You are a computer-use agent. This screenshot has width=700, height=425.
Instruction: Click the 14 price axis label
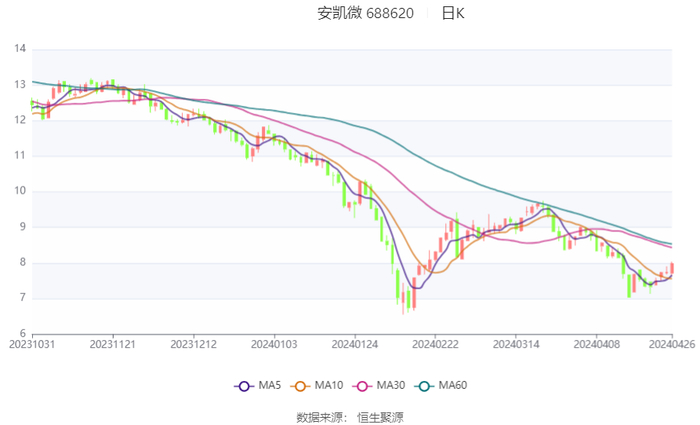click(19, 48)
